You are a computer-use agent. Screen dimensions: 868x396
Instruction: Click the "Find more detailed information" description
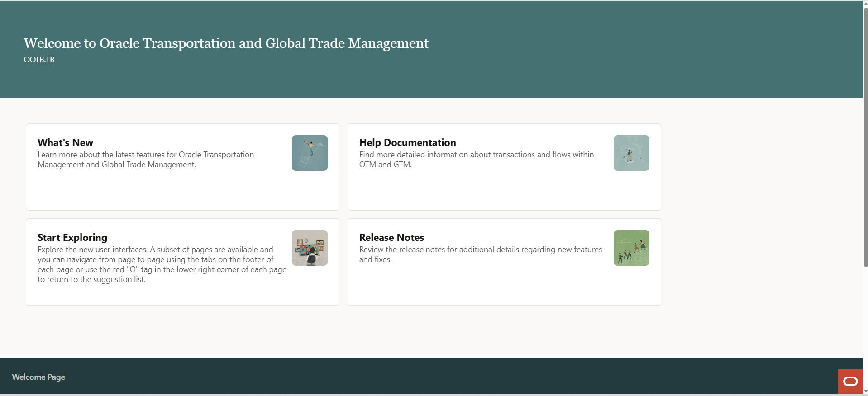click(x=477, y=160)
